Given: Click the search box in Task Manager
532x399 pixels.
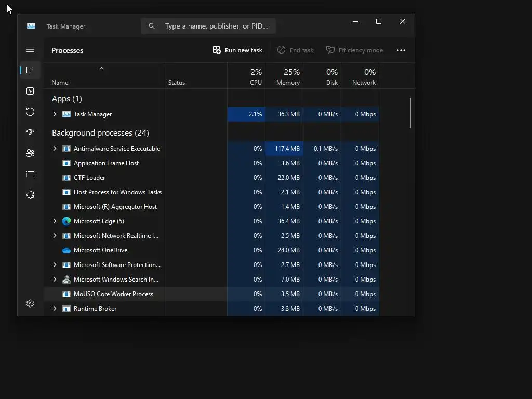Looking at the screenshot, I should click(x=208, y=26).
